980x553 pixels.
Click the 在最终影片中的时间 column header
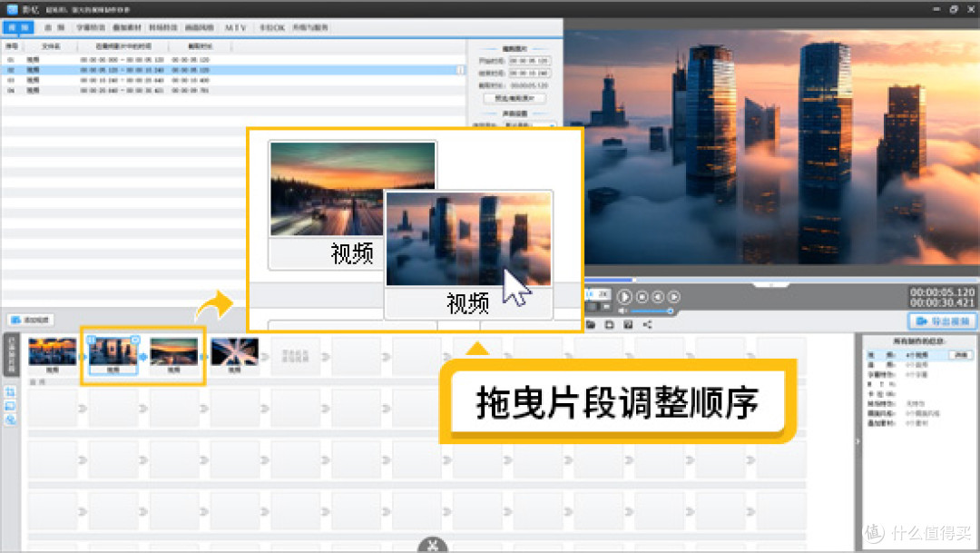pyautogui.click(x=123, y=46)
